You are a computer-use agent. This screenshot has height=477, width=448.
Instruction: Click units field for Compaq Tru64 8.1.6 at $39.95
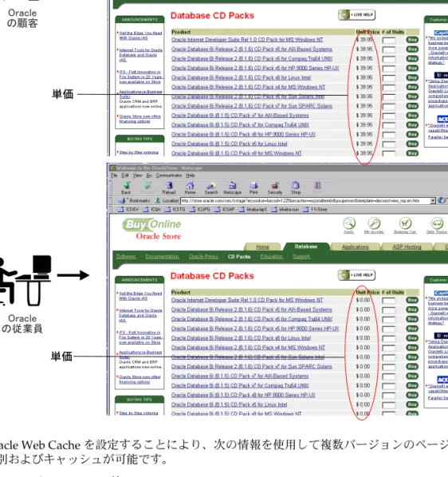pos(389,59)
